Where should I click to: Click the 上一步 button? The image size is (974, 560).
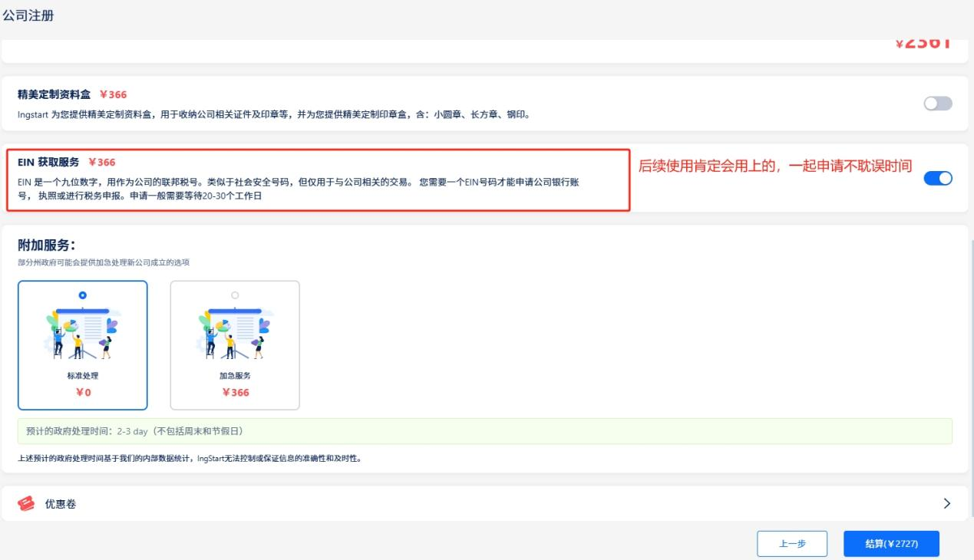[792, 543]
